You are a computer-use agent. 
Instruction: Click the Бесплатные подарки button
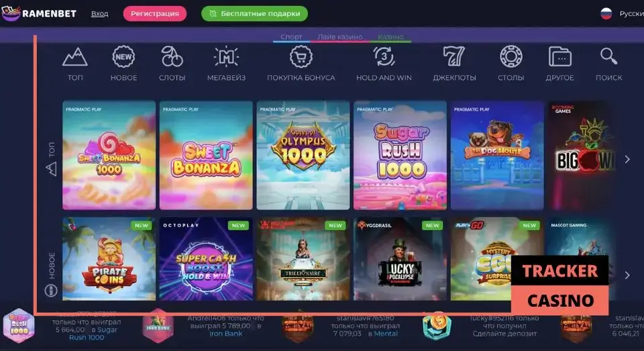click(255, 13)
